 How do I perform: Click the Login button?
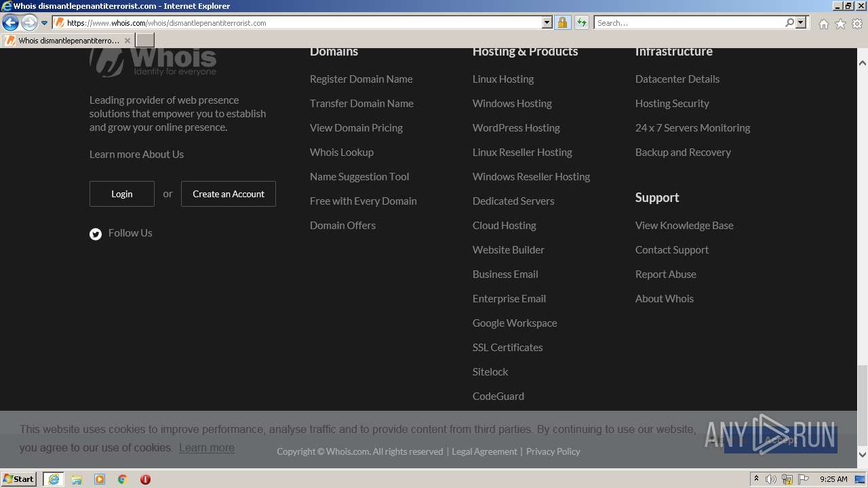122,194
